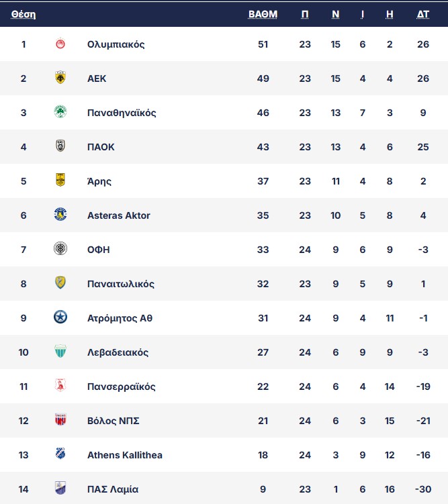Image resolution: width=448 pixels, height=504 pixels.
Task: Click the Π matches played header
Action: (x=305, y=13)
